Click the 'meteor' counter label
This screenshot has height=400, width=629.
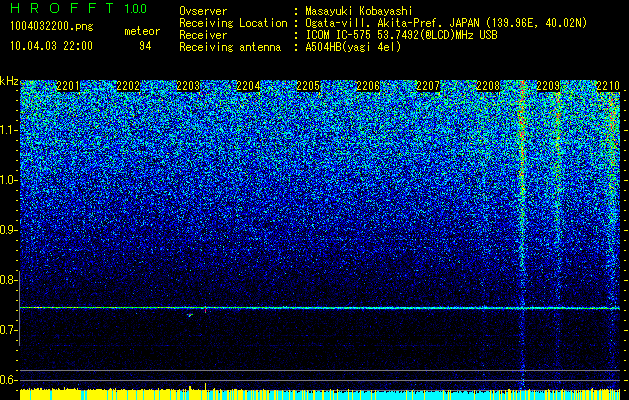coord(142,31)
